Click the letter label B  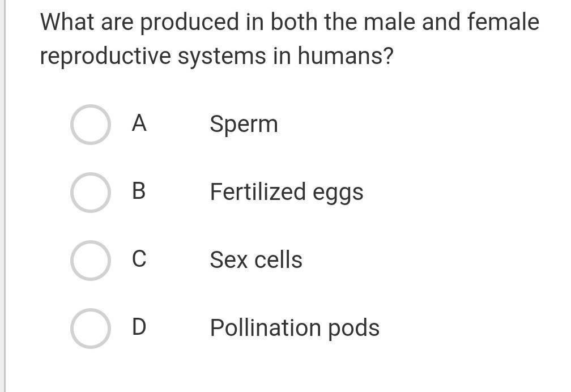139,191
